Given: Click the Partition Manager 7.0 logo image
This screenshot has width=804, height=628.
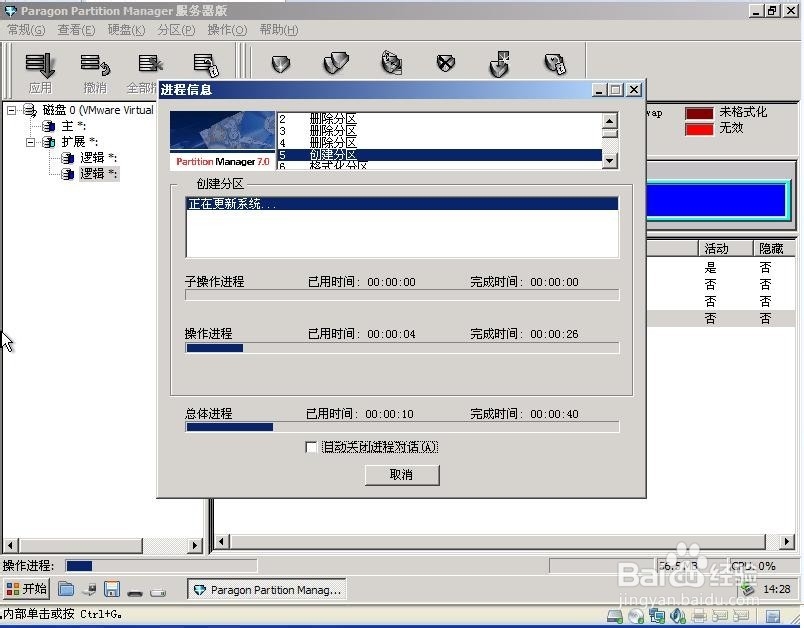Looking at the screenshot, I should [223, 140].
